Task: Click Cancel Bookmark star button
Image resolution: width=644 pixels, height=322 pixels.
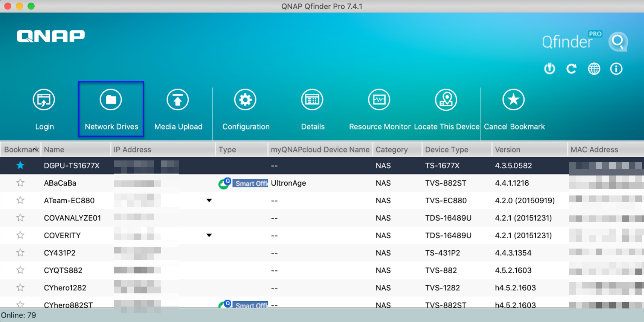Action: coord(514,109)
